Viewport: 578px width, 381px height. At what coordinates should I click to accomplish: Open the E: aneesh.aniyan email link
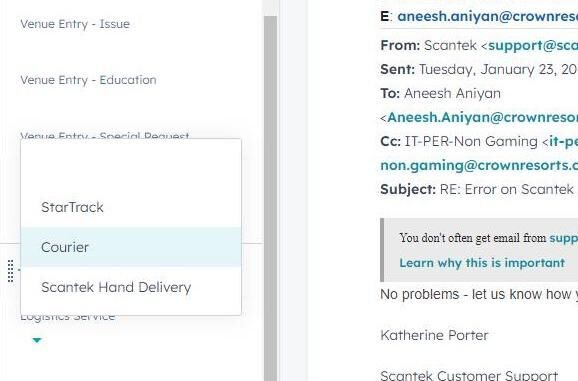487,16
